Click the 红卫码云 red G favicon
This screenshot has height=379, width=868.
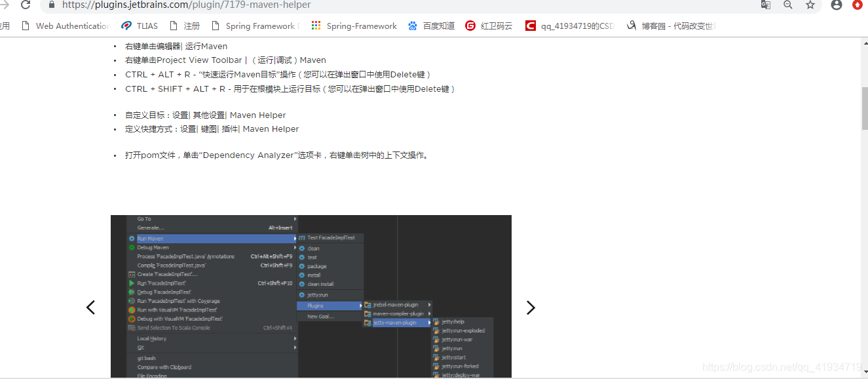pos(470,26)
